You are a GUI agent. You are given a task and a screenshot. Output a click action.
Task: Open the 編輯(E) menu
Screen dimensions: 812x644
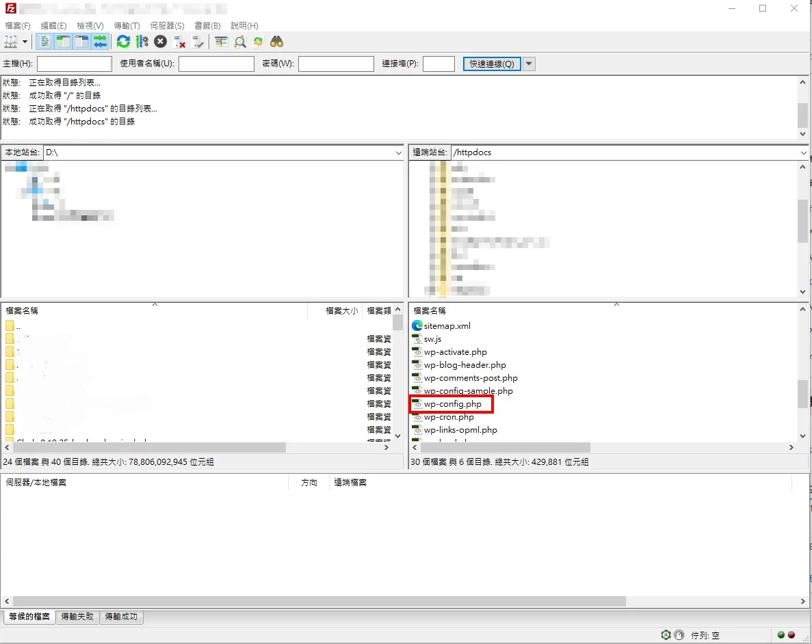[53, 25]
